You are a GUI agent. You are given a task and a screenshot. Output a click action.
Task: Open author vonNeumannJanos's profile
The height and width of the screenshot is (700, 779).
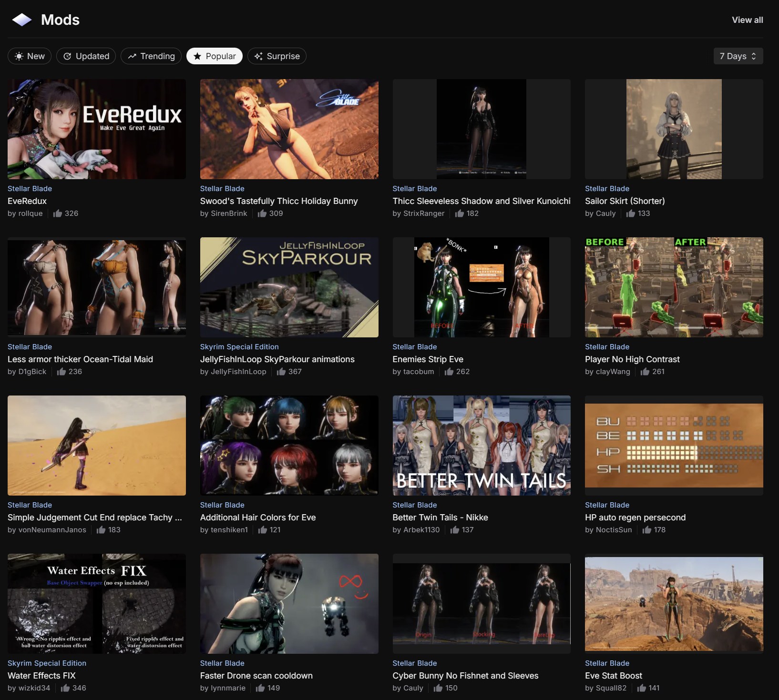pyautogui.click(x=52, y=530)
